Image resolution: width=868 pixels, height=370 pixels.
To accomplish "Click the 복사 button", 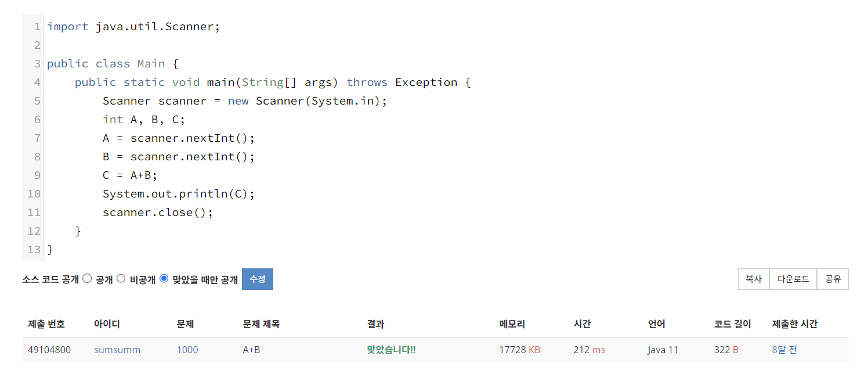I will [x=753, y=279].
